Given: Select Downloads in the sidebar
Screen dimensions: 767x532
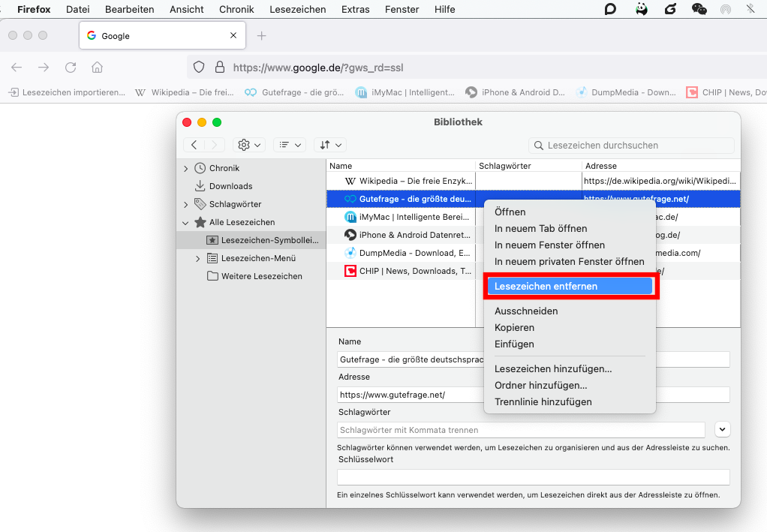Looking at the screenshot, I should click(x=230, y=186).
